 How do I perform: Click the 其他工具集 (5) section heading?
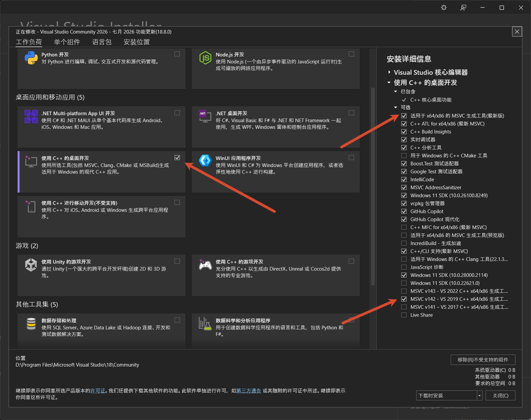click(x=37, y=304)
